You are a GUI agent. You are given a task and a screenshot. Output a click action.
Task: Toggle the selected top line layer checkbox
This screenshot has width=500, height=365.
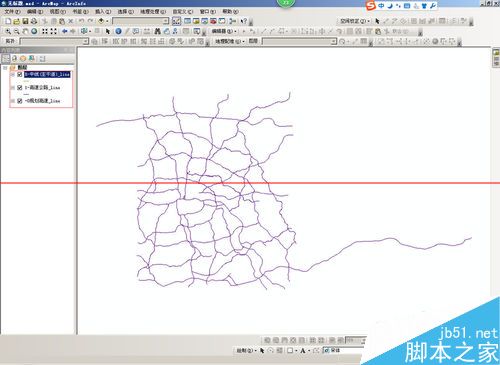click(x=20, y=74)
